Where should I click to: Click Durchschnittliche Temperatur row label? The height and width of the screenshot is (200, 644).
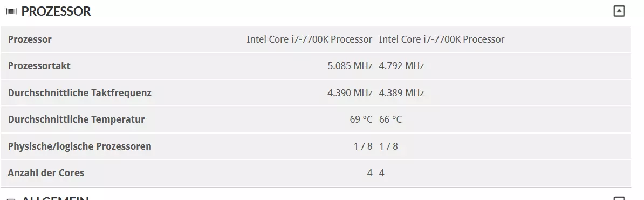[77, 119]
